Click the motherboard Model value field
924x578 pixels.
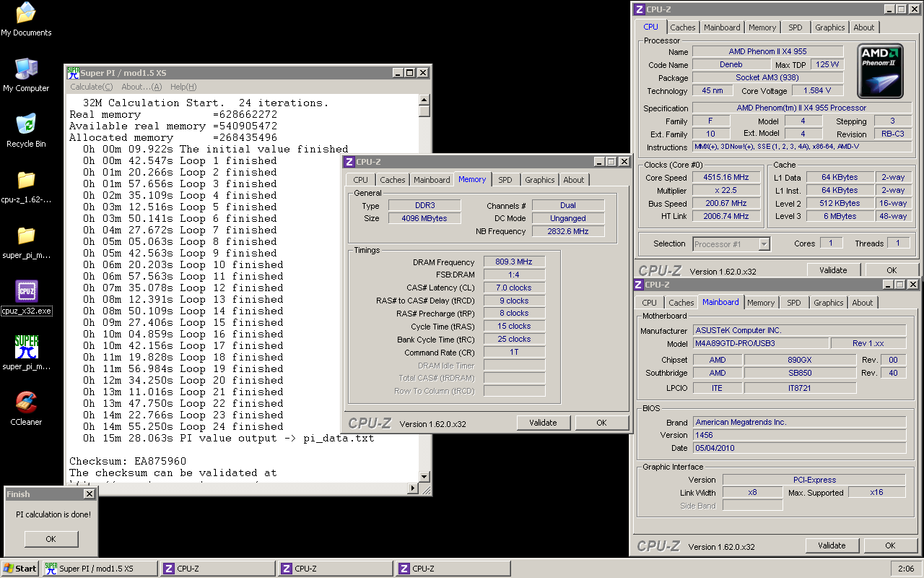[x=760, y=344]
